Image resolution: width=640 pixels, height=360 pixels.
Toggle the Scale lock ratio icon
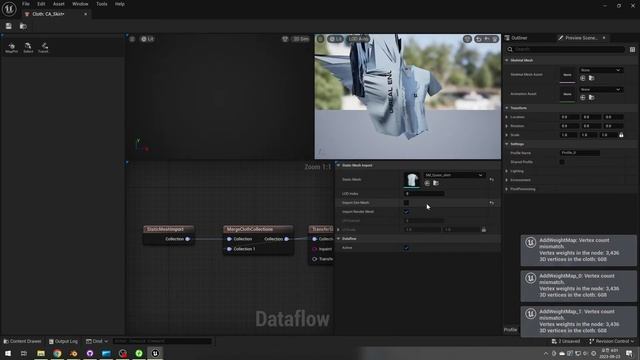pos(621,135)
